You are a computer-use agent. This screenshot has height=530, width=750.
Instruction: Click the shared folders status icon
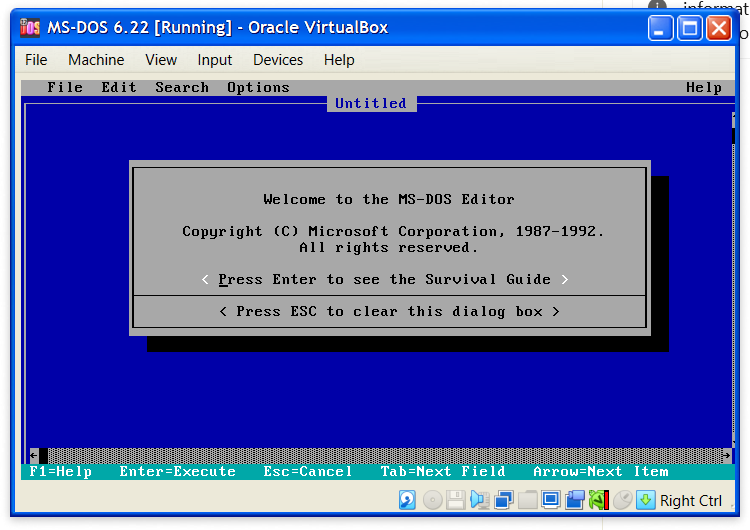coord(527,500)
